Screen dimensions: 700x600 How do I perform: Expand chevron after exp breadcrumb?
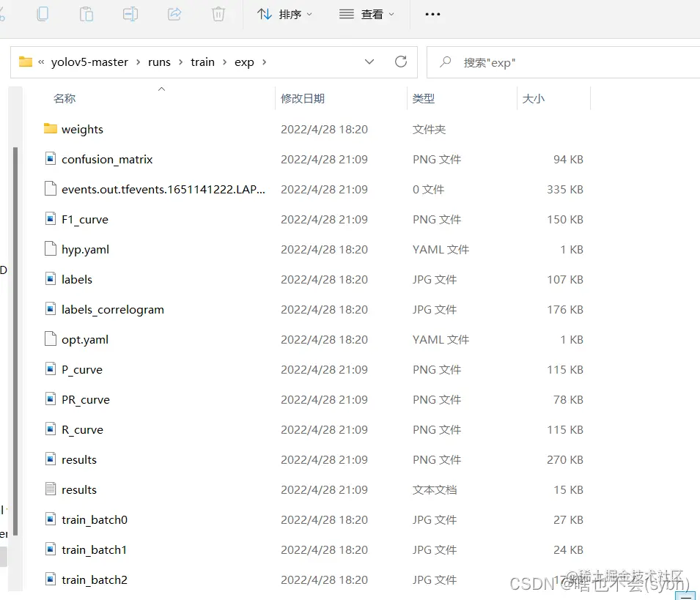(265, 62)
